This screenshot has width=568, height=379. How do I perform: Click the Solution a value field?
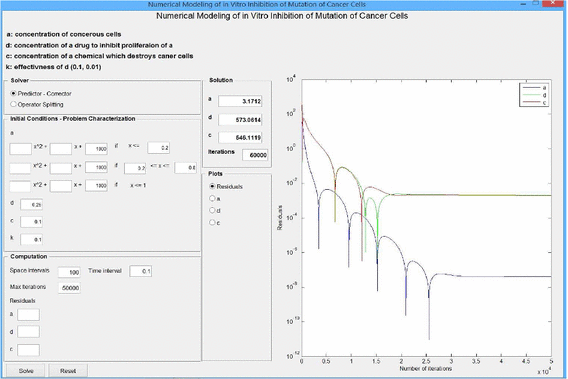(240, 101)
